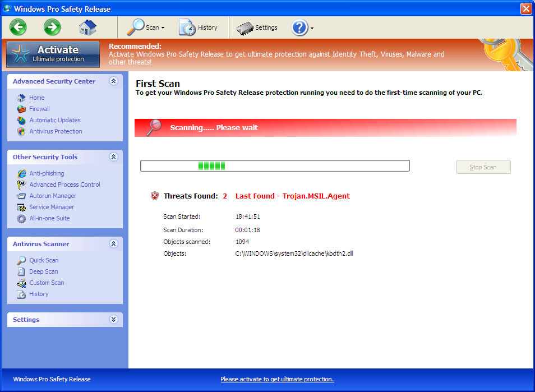Image resolution: width=535 pixels, height=392 pixels.
Task: Open Settings with the chip icon
Action: click(257, 27)
